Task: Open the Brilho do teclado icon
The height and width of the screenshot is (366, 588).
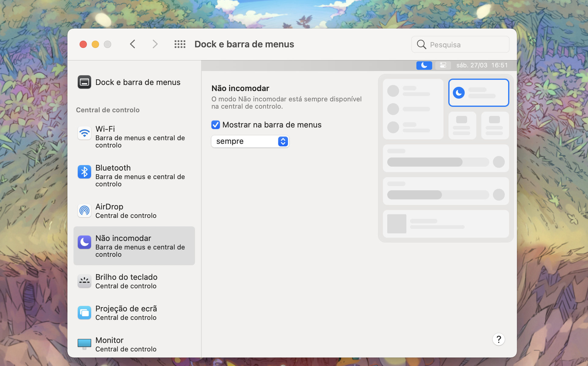Action: tap(84, 281)
